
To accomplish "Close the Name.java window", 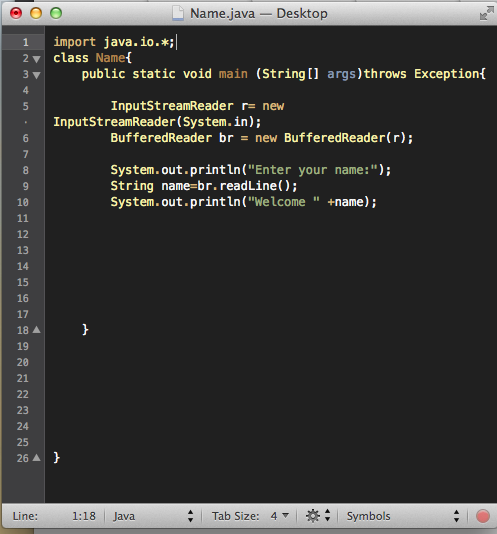I will (x=16, y=13).
